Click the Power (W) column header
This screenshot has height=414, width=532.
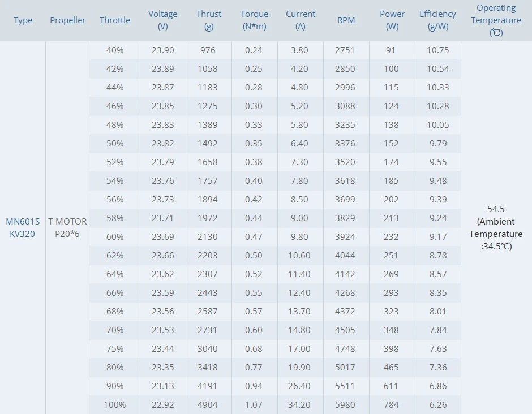tap(392, 20)
